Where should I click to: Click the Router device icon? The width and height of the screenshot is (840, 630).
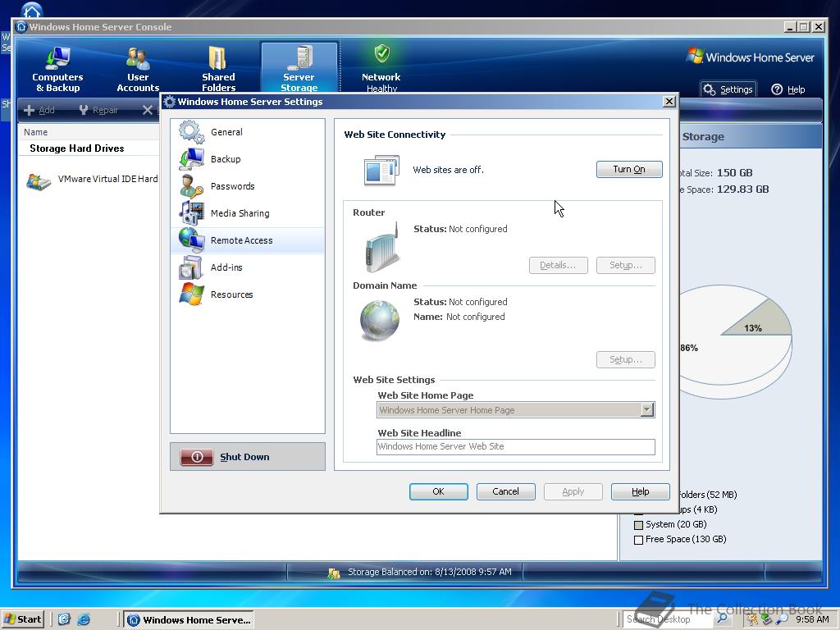[382, 249]
